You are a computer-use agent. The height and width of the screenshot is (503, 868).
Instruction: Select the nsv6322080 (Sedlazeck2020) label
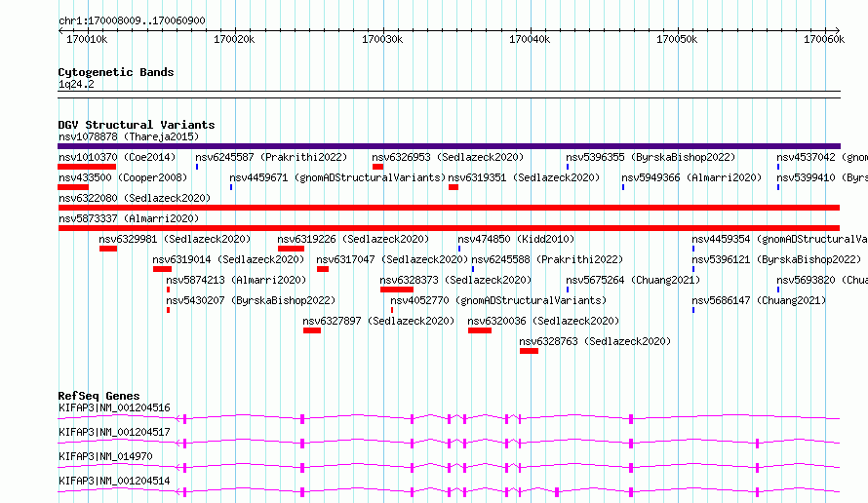point(135,198)
